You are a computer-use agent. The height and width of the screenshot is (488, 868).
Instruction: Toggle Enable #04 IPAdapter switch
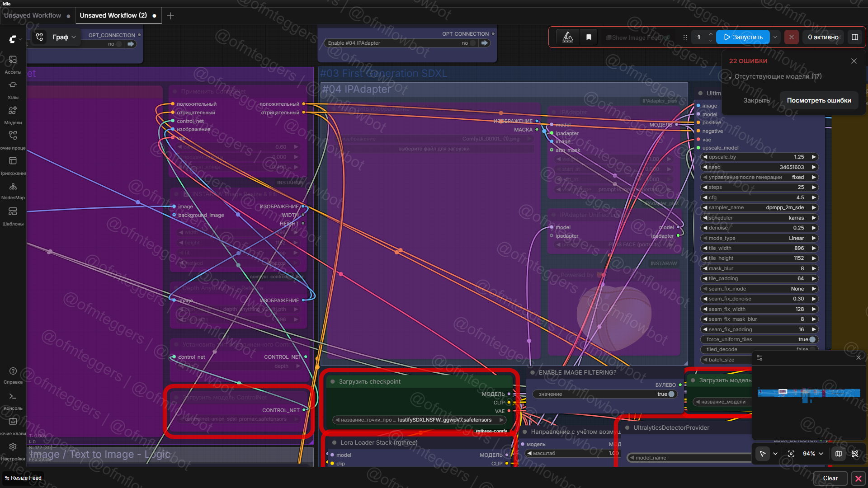pos(473,43)
